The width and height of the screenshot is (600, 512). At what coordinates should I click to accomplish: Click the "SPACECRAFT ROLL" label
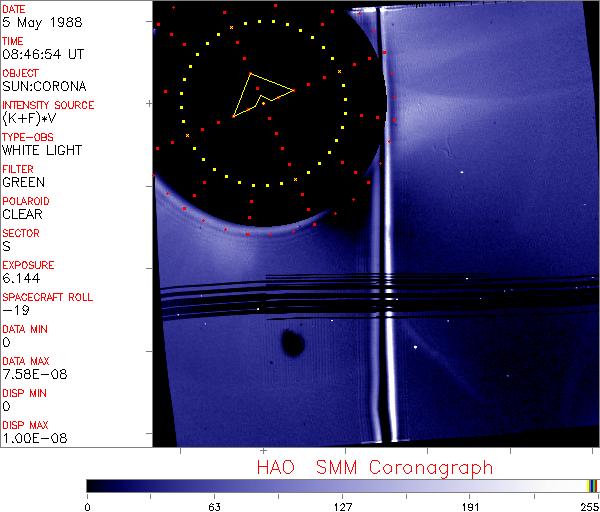47,297
